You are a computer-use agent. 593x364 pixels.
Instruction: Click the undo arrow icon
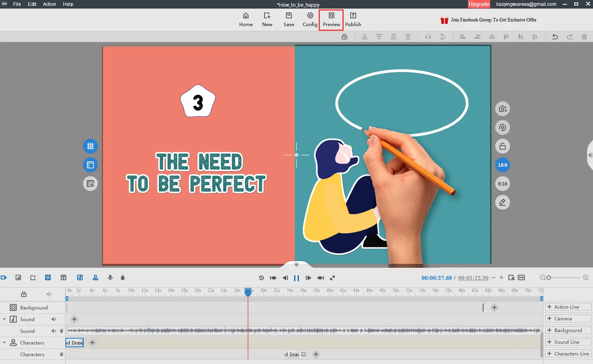[555, 37]
